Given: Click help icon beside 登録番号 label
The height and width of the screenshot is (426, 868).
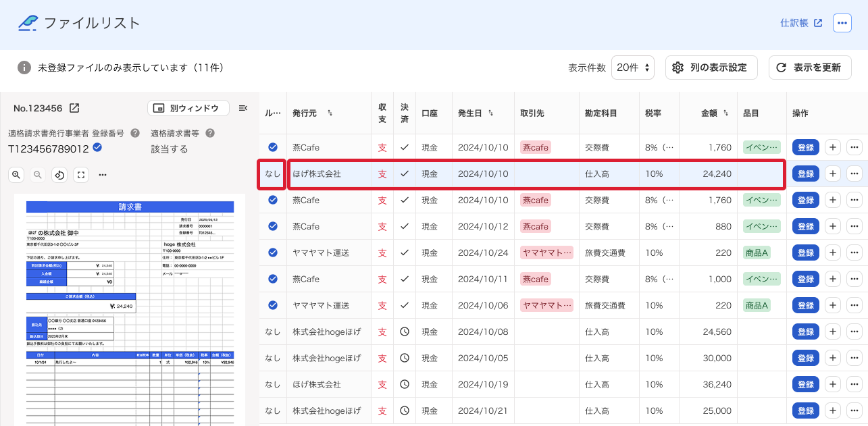Looking at the screenshot, I should 135,133.
